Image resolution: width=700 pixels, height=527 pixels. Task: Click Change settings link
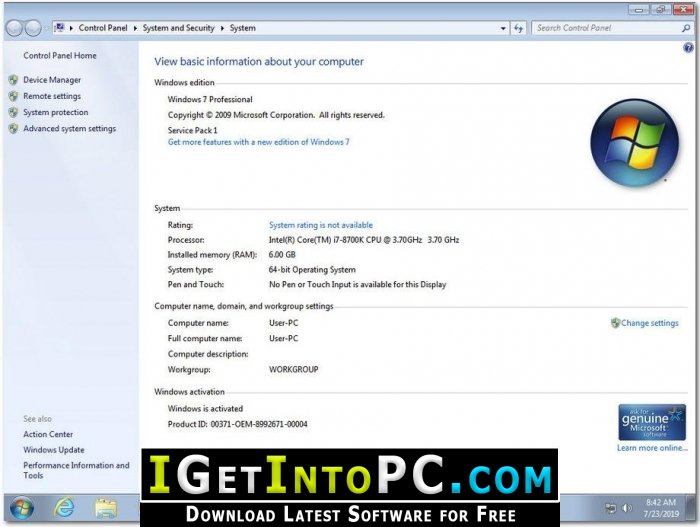tap(650, 323)
